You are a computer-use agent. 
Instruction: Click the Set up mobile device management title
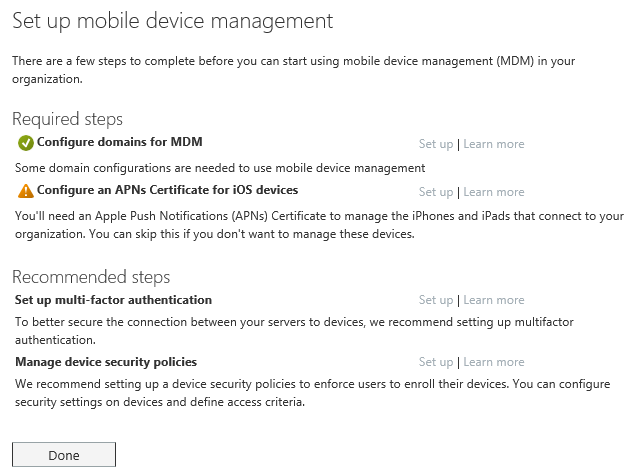coord(172,21)
